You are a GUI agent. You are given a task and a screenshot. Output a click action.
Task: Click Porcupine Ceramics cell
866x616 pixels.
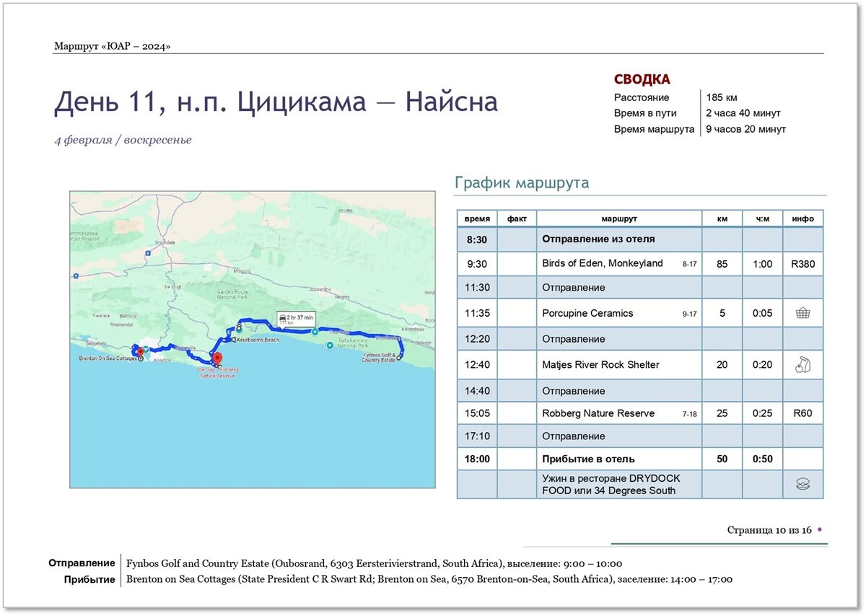coord(619,313)
